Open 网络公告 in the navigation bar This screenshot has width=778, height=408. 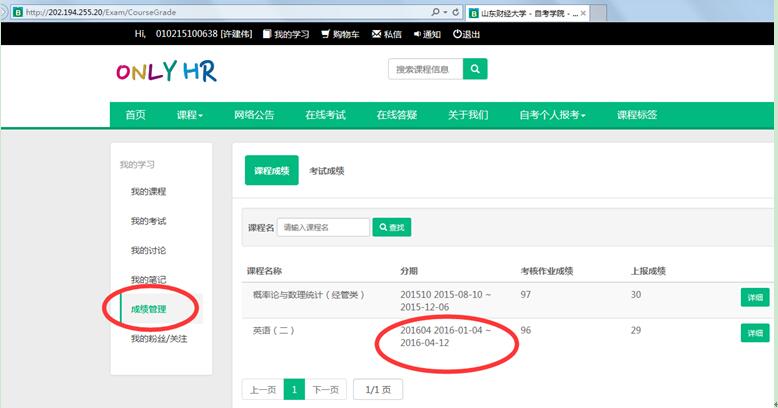[254, 115]
